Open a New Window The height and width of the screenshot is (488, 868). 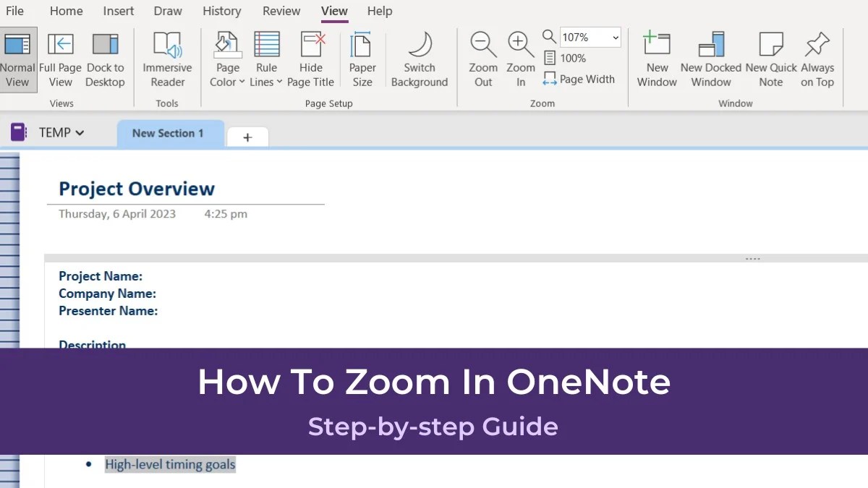[656, 58]
